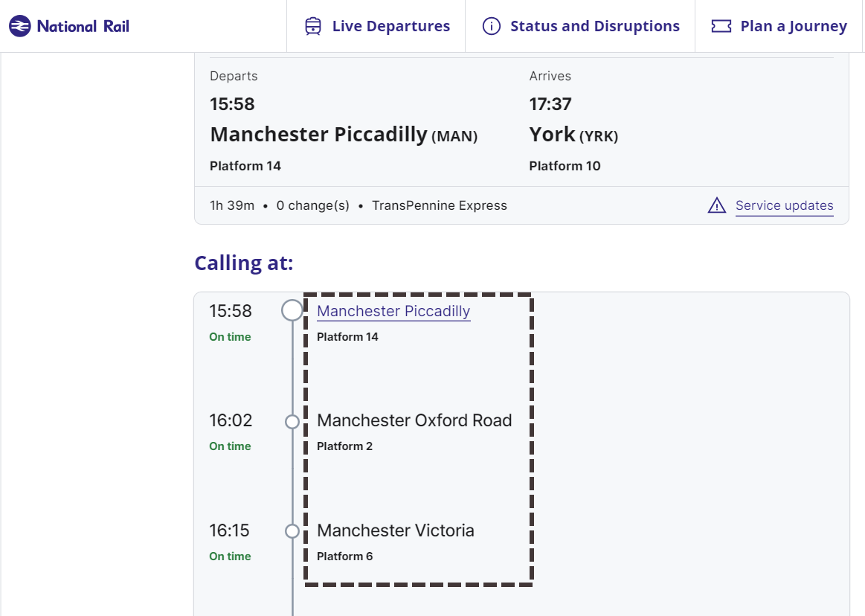Viewport: 865px width, 616px height.
Task: Go to Status and Disruptions text
Action: pos(594,27)
